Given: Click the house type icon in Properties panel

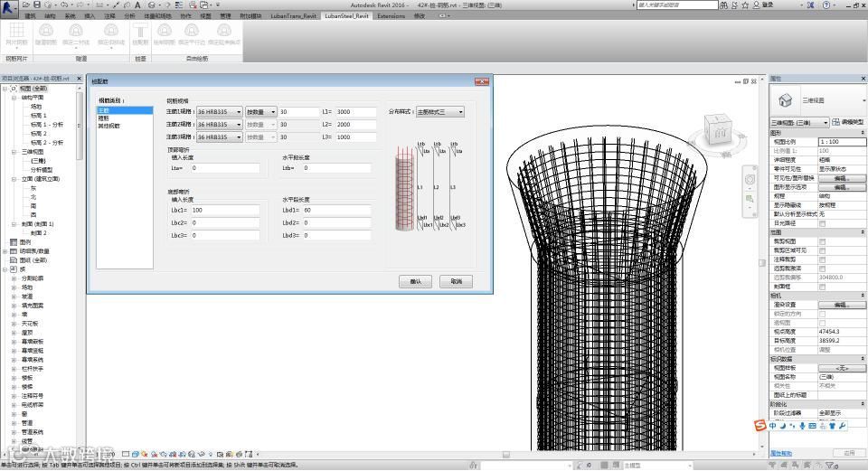Looking at the screenshot, I should [785, 100].
